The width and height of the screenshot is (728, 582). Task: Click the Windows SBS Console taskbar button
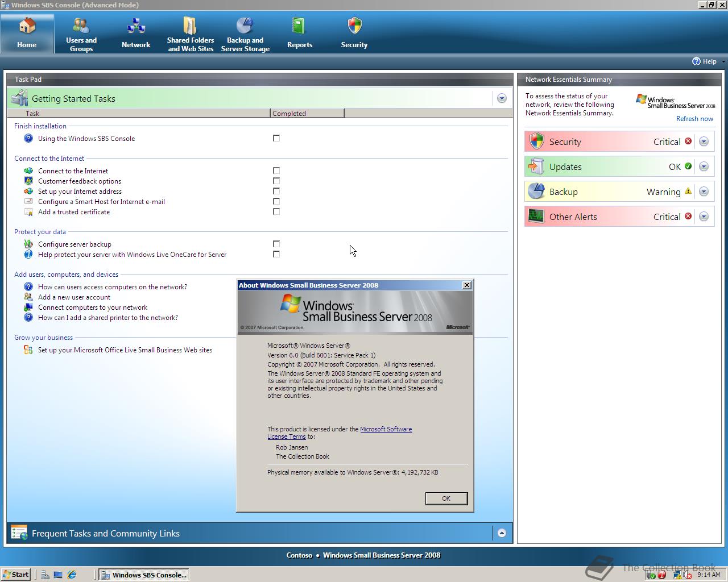pos(143,575)
